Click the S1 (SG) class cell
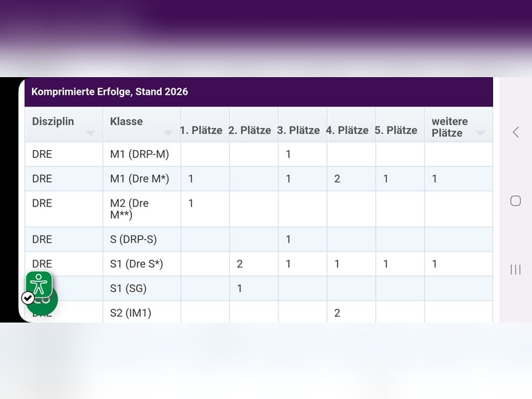The height and width of the screenshot is (399, 532). coord(128,288)
